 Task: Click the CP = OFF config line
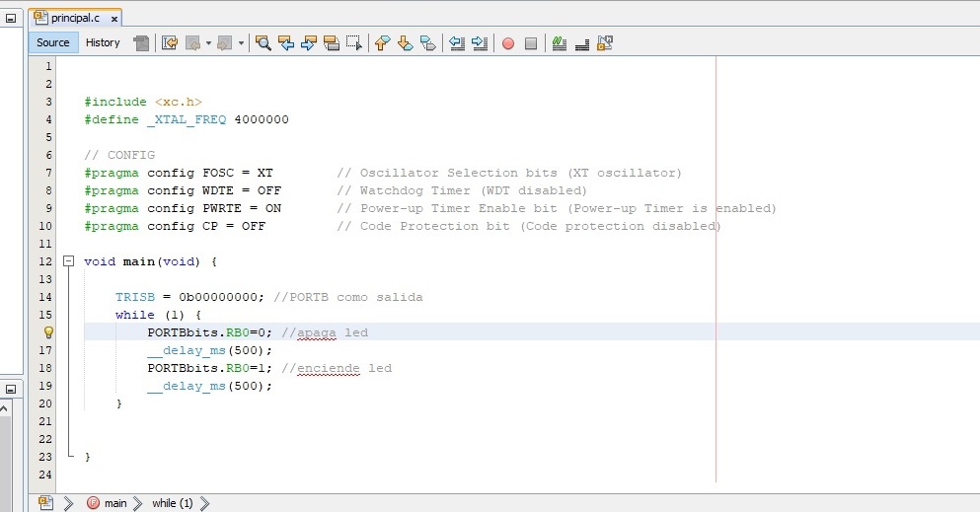pos(175,226)
